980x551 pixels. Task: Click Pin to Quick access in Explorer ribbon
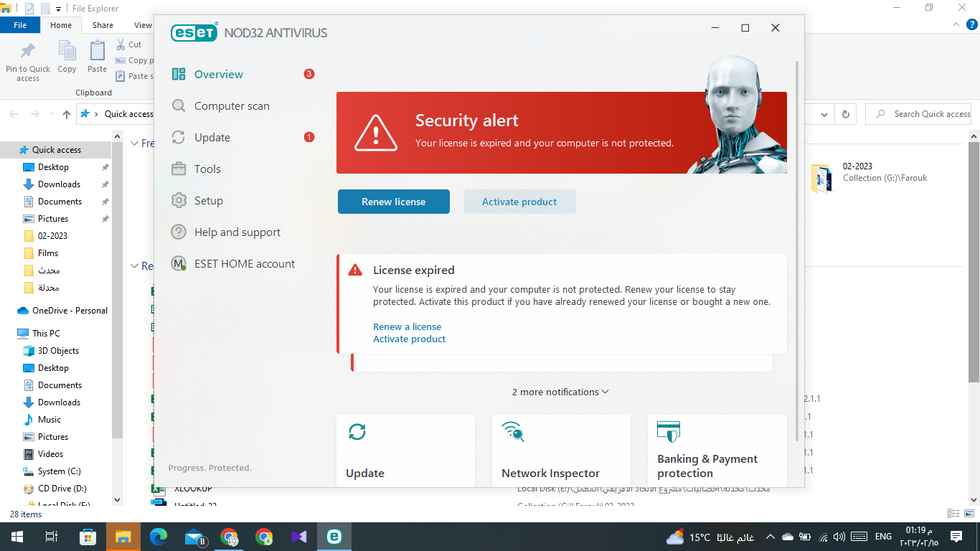[28, 62]
